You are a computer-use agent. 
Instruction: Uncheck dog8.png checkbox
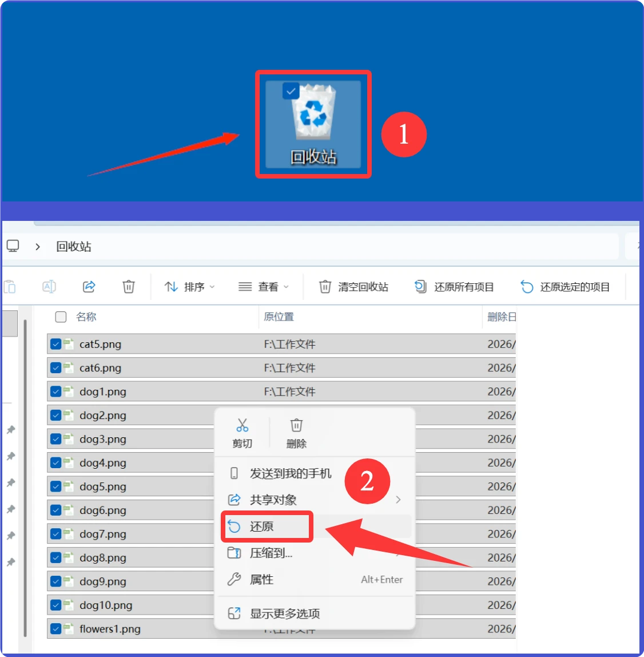(x=55, y=557)
